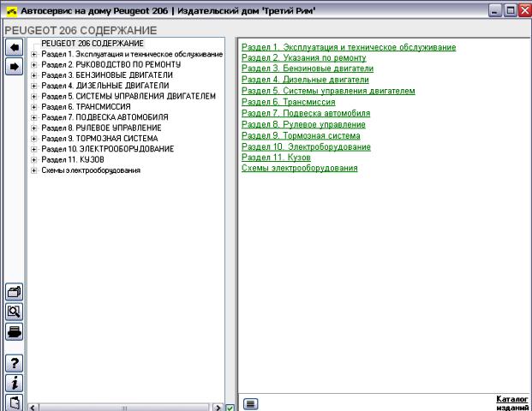The width and height of the screenshot is (532, 411).
Task: Open link Раздел 6. Трансмиссия
Action: [289, 102]
